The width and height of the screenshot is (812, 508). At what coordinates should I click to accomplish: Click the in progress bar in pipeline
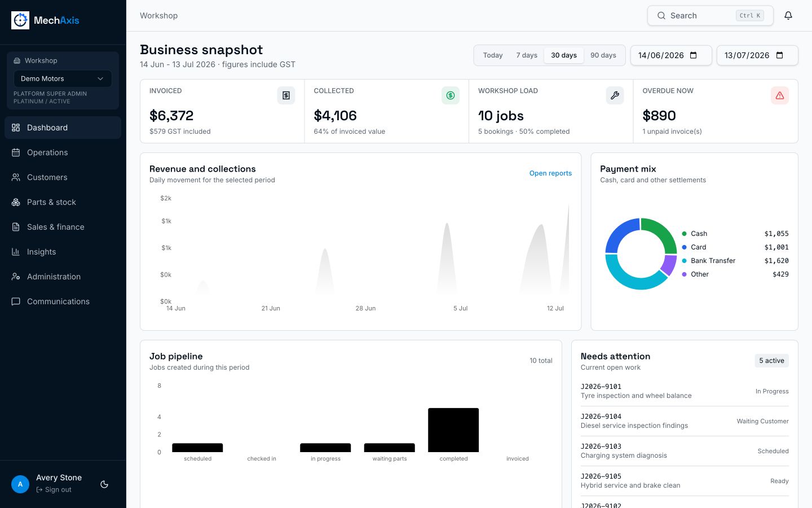pos(325,448)
